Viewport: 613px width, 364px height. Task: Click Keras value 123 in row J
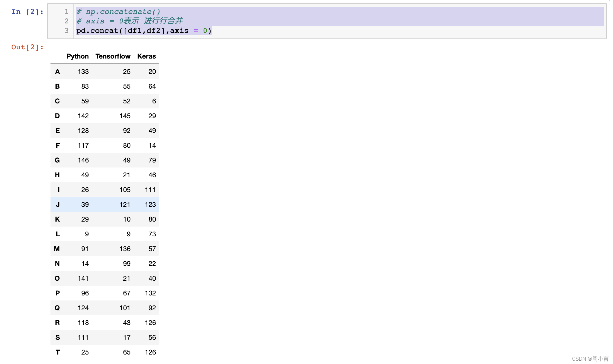(x=150, y=205)
